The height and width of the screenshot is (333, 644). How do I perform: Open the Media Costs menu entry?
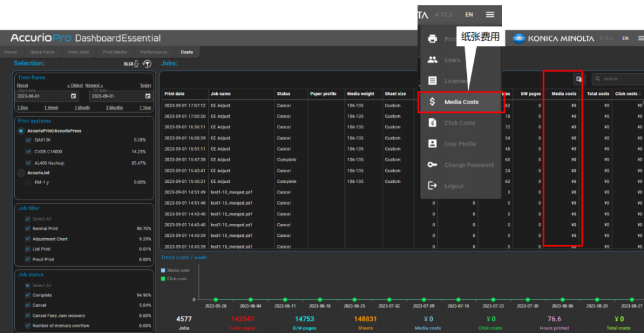coord(461,102)
